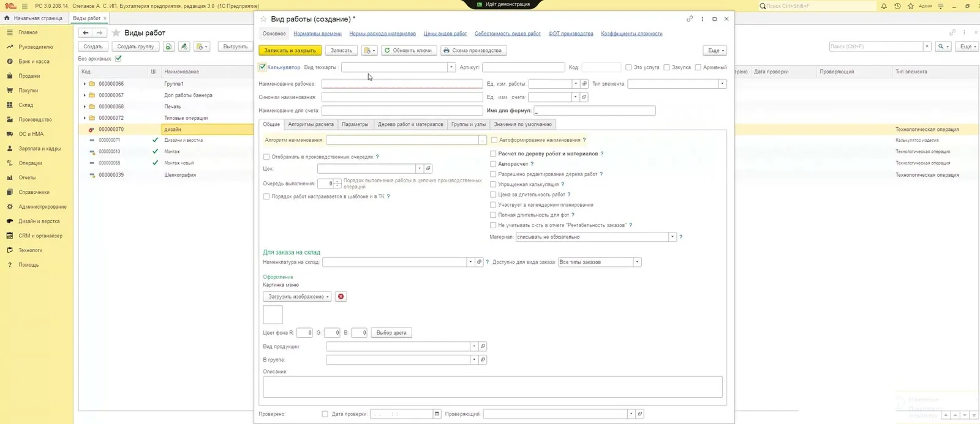Click the open-form icon next to the Цех field
Image resolution: width=980 pixels, height=424 pixels.
coord(428,168)
